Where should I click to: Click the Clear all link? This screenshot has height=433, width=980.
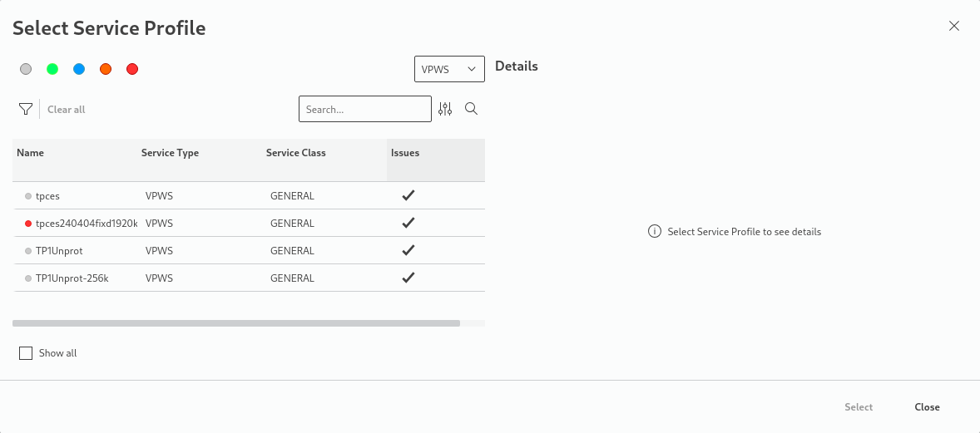[67, 110]
